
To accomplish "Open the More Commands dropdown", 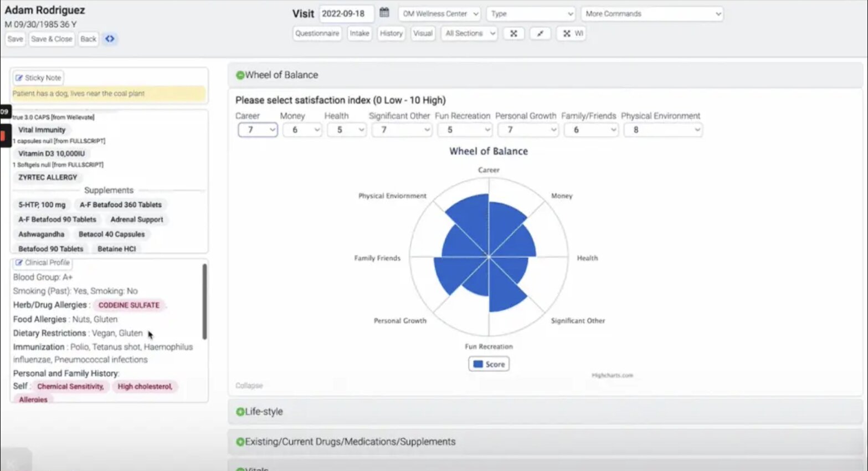I will [x=652, y=14].
